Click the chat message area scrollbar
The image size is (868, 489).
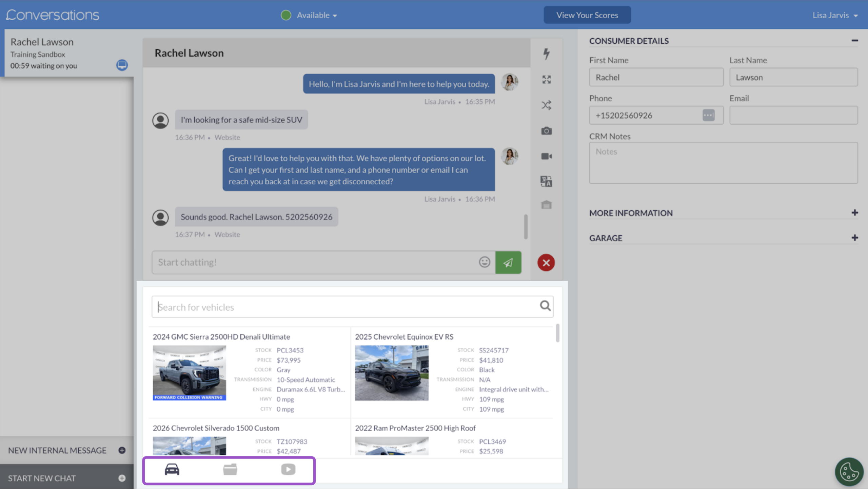[x=526, y=226]
